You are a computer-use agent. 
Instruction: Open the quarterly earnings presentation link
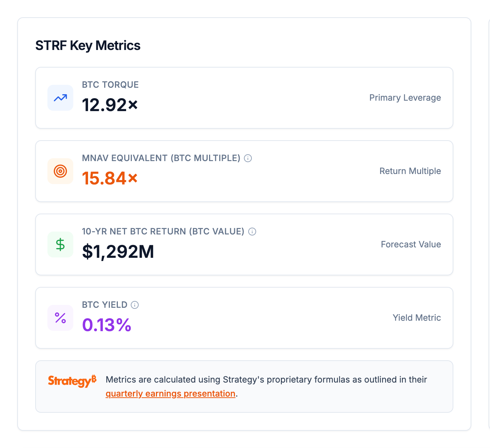point(170,394)
